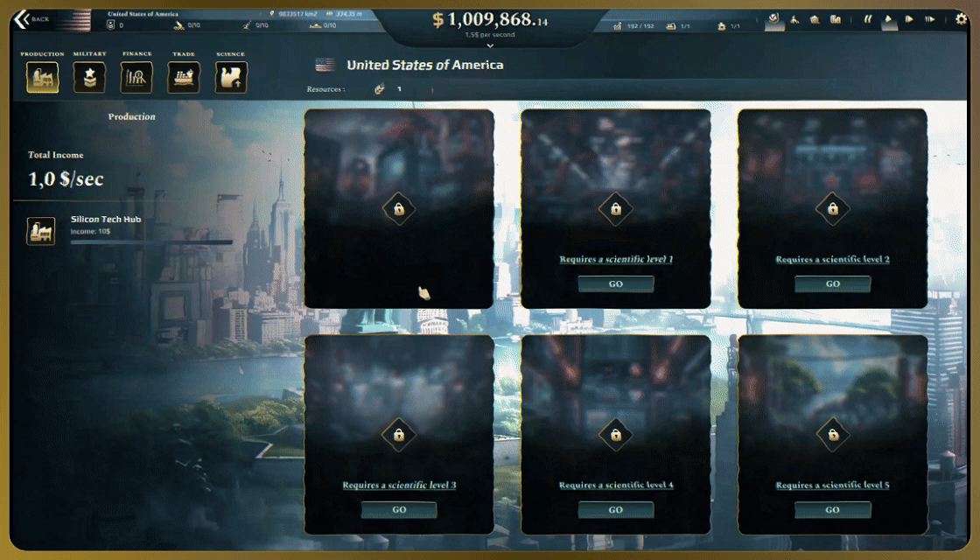980x560 pixels.
Task: Open the Trade category icon
Action: point(183,78)
